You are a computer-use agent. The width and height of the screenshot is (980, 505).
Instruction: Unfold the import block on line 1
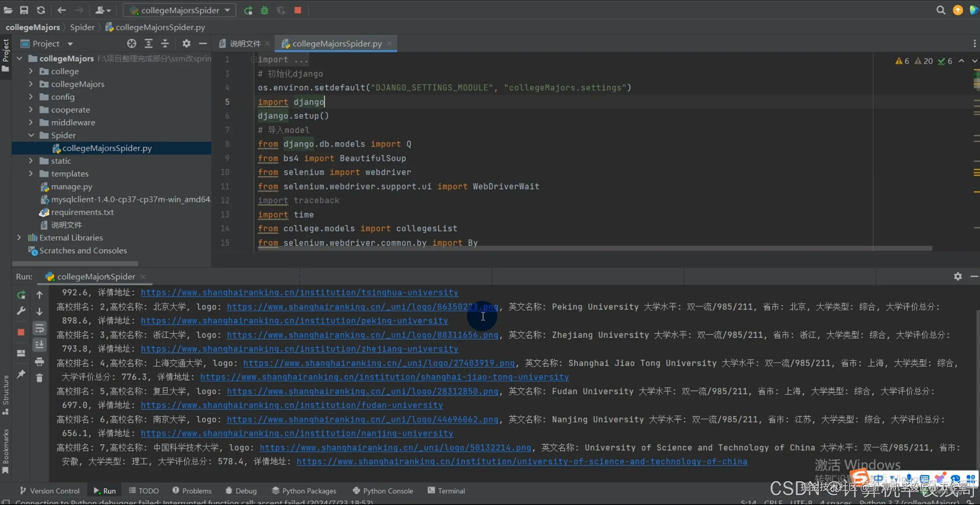point(253,59)
